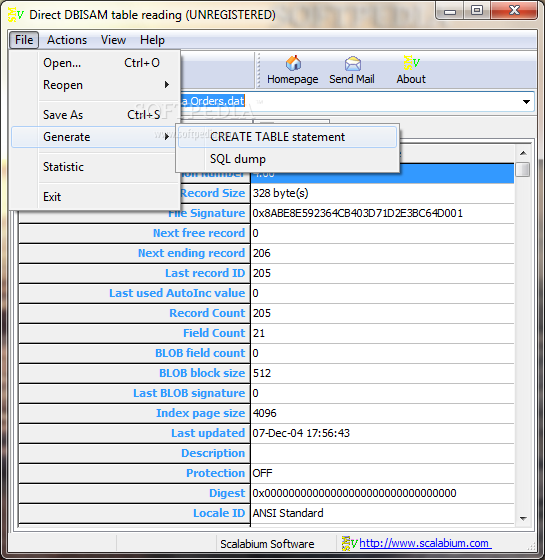
Task: Open the Help menu
Action: (152, 40)
